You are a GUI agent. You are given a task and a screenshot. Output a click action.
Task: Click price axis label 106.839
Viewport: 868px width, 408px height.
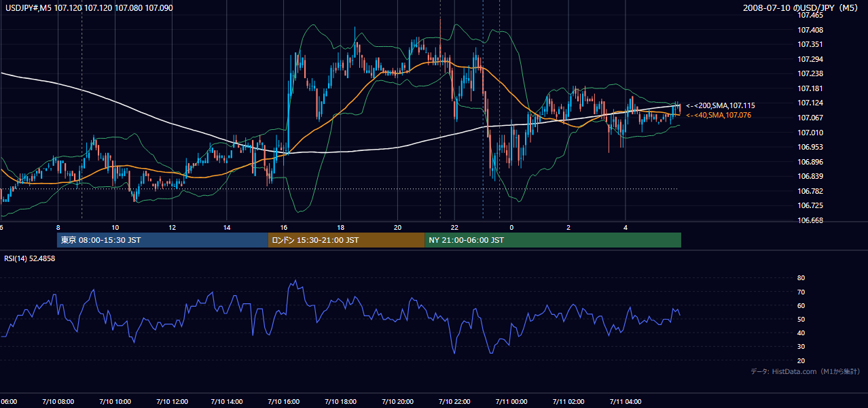(810, 176)
